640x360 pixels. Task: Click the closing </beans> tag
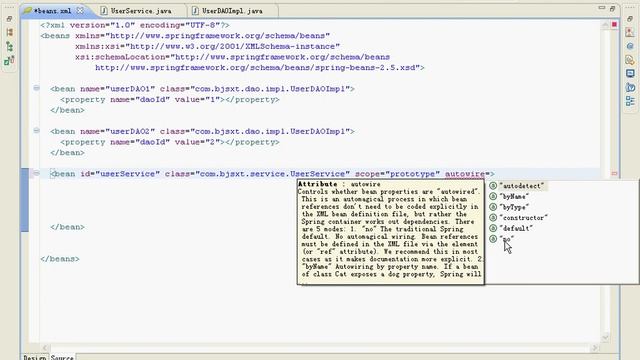click(60, 259)
